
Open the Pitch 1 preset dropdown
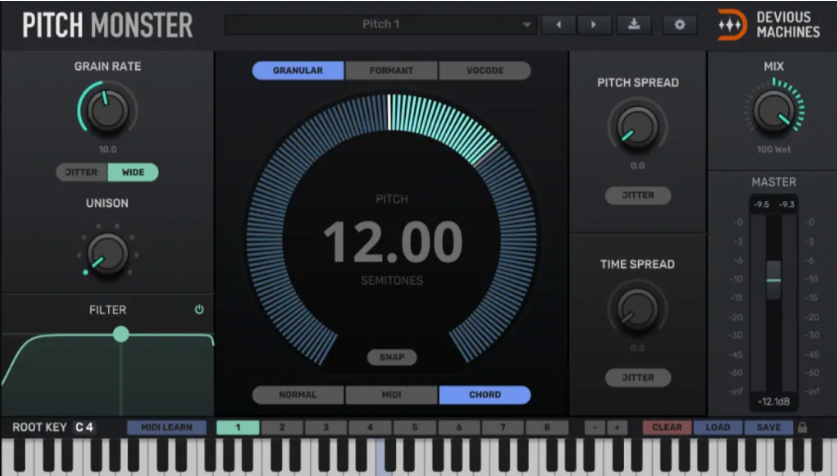381,25
